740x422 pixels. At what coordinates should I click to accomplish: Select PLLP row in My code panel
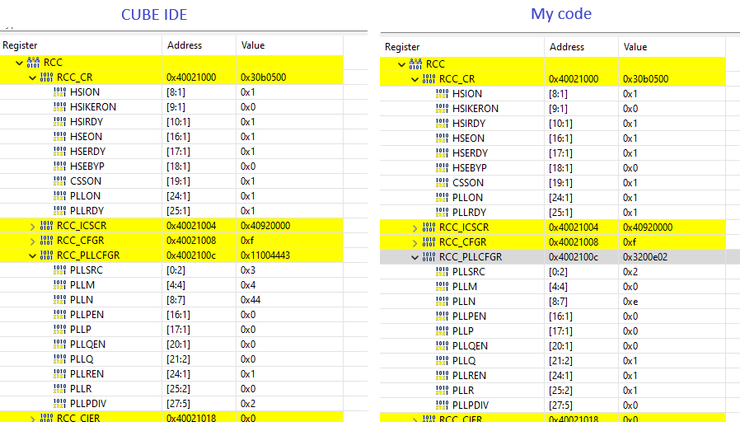tap(553, 331)
